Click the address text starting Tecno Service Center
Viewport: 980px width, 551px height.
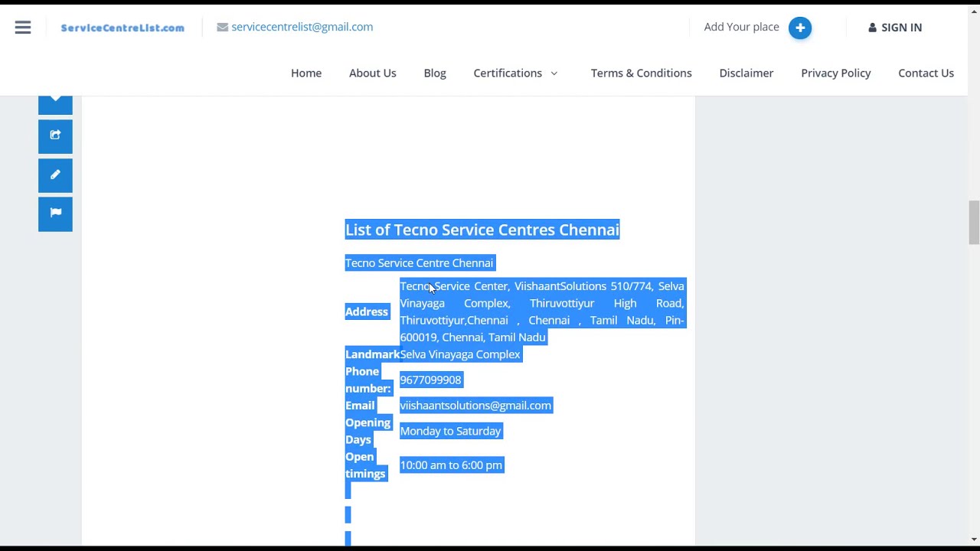542,311
